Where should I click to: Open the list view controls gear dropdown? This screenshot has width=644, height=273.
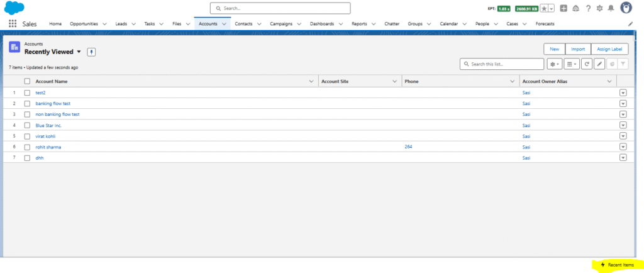554,64
